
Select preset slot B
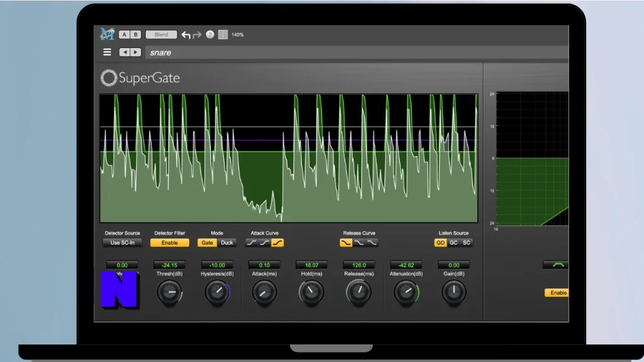pos(136,35)
